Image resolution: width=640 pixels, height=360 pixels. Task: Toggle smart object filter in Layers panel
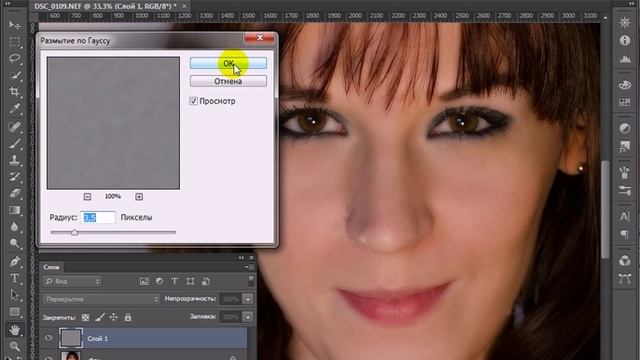pyautogui.click(x=206, y=281)
